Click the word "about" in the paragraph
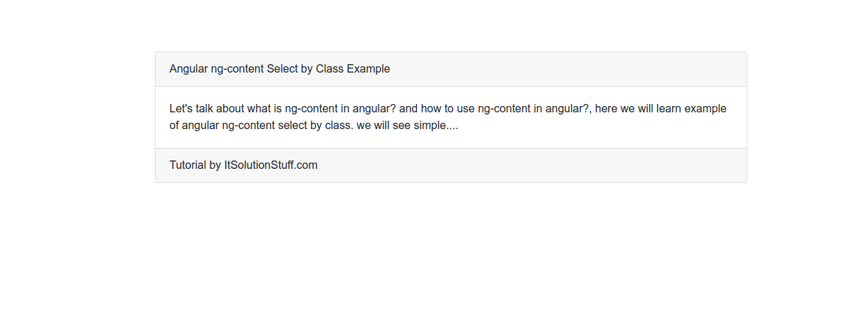Screen dimensions: 868x314 point(230,109)
